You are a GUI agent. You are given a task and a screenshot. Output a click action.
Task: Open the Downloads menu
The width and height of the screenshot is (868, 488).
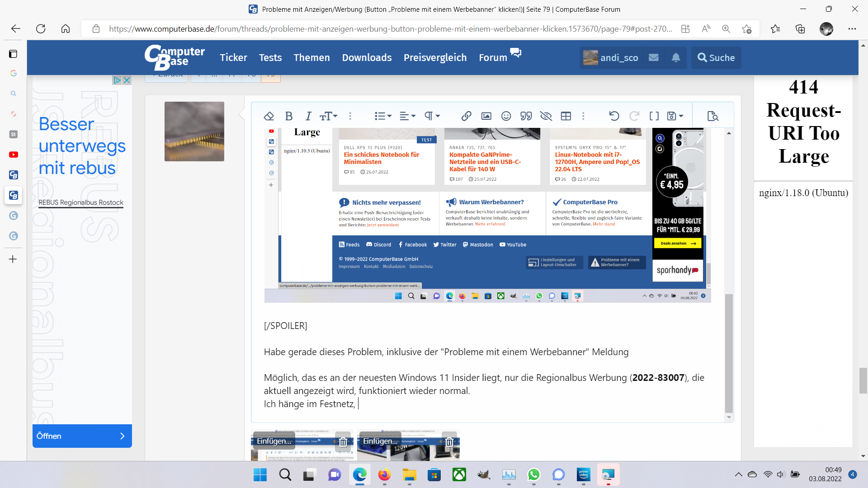pos(367,57)
